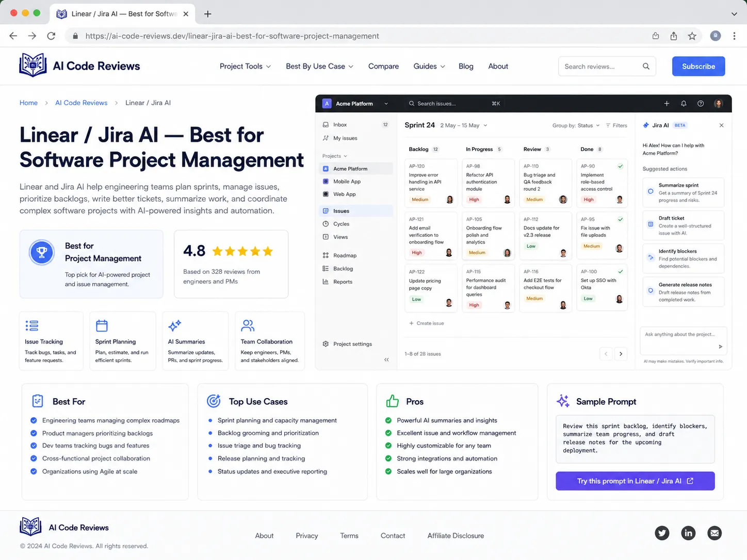Screen dimensions: 747x560
Task: Go back to the previous page
Action: [13, 36]
